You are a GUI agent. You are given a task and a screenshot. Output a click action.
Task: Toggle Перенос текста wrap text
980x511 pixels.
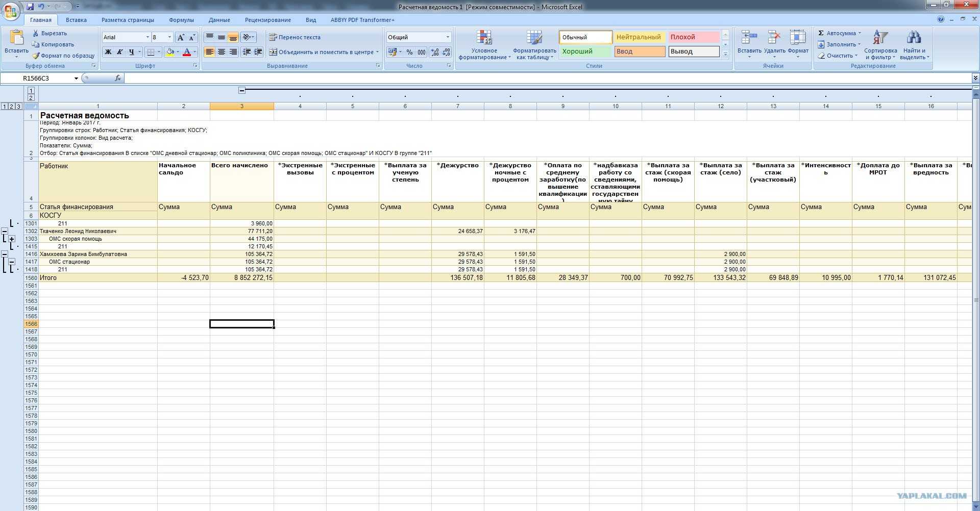[x=295, y=37]
